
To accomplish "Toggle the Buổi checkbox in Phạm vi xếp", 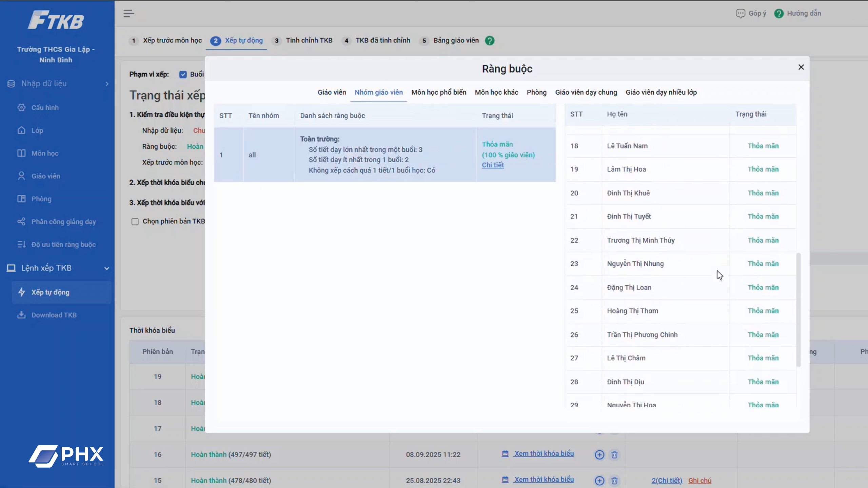I will (x=183, y=75).
